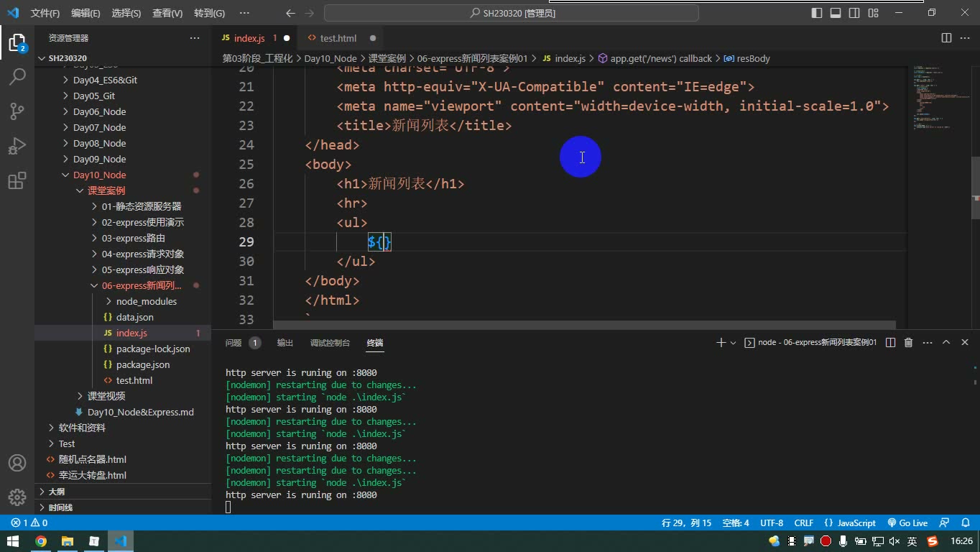Toggle the primary sidebar layout button

pos(817,13)
